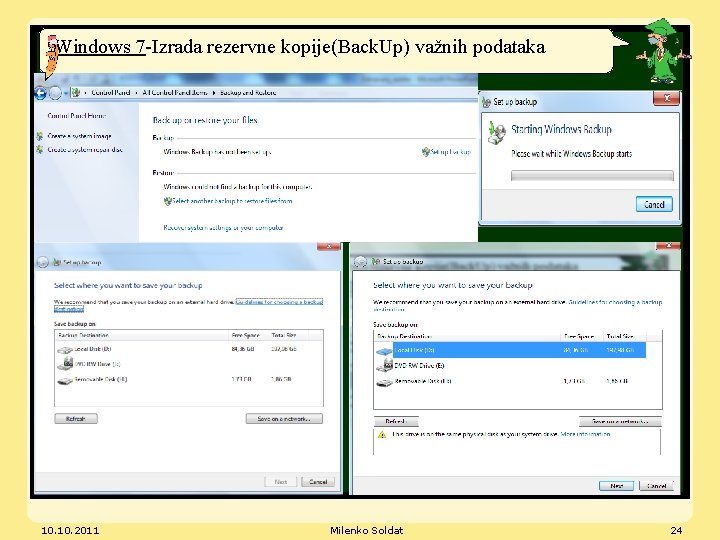Click the underlined Windows 7 slide title link
The width and height of the screenshot is (720, 540).
point(101,47)
